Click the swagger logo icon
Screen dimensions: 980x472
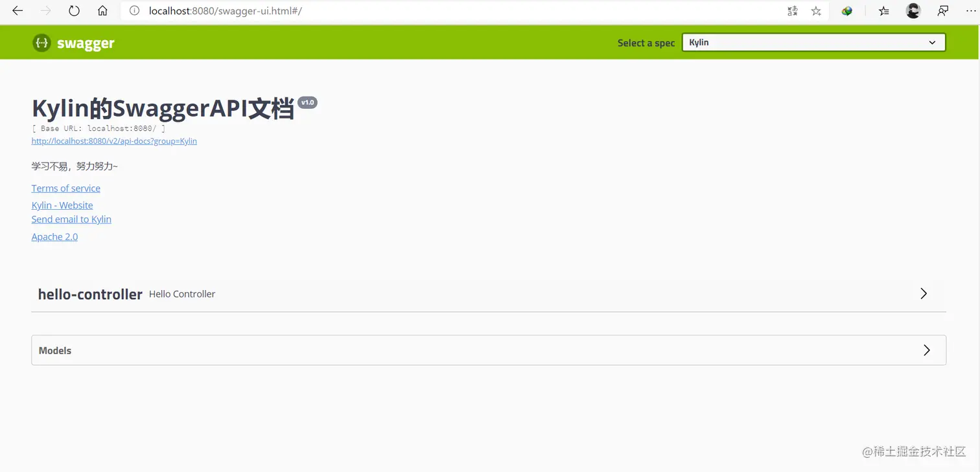41,43
